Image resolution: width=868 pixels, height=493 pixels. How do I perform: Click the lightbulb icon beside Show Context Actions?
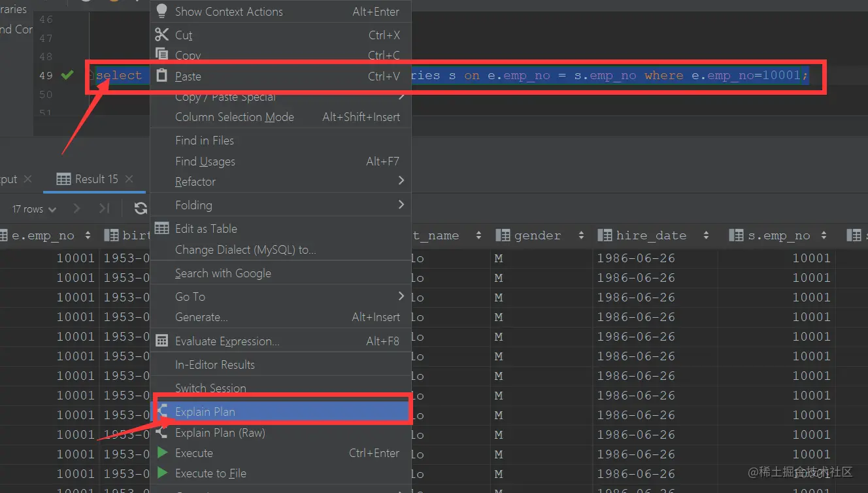coord(161,11)
